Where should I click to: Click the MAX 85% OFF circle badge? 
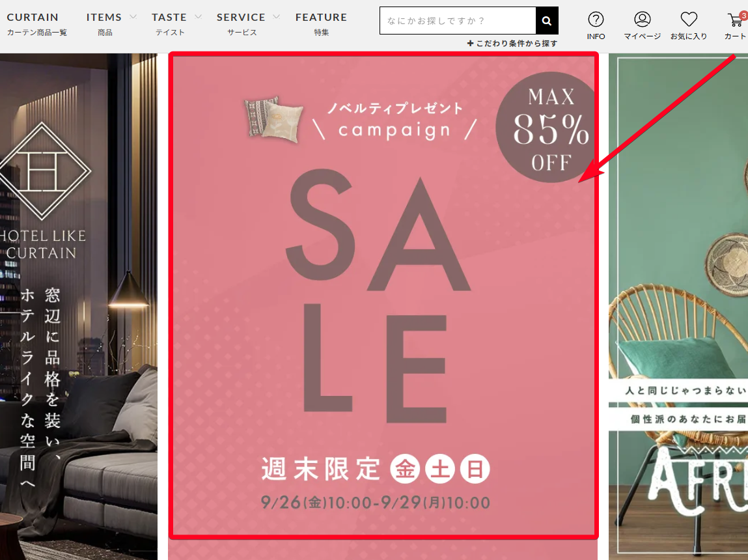pyautogui.click(x=546, y=128)
